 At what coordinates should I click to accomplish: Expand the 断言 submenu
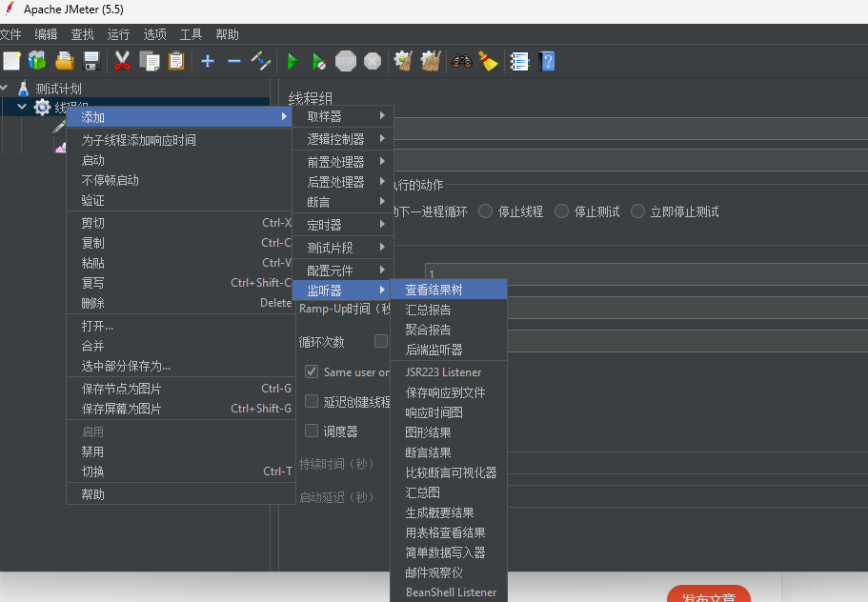343,202
